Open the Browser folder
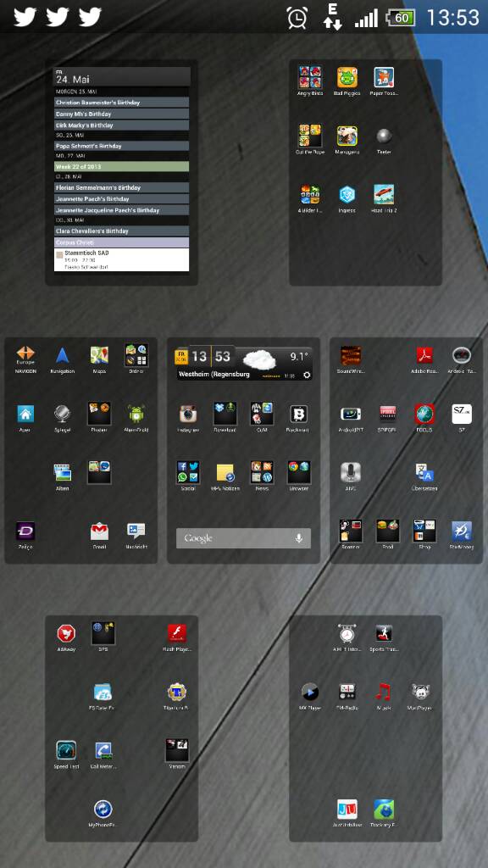 [x=299, y=472]
